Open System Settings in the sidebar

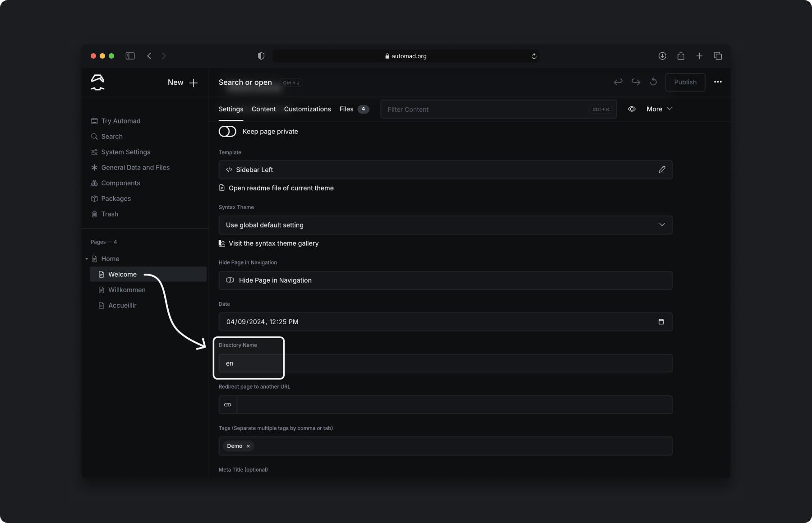point(121,152)
